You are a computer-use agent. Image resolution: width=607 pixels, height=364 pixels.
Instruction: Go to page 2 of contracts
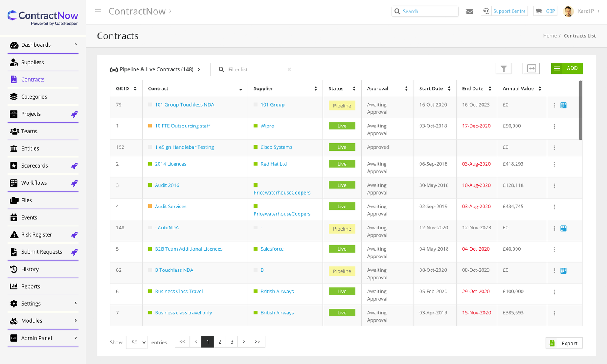(x=220, y=342)
